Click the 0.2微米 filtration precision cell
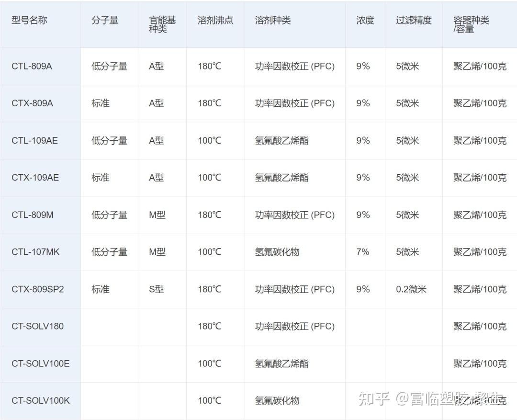 pyautogui.click(x=412, y=289)
